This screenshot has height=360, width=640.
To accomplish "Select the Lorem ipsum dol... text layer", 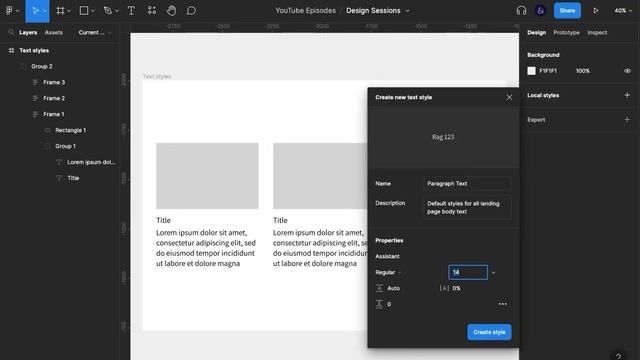I will pos(91,162).
